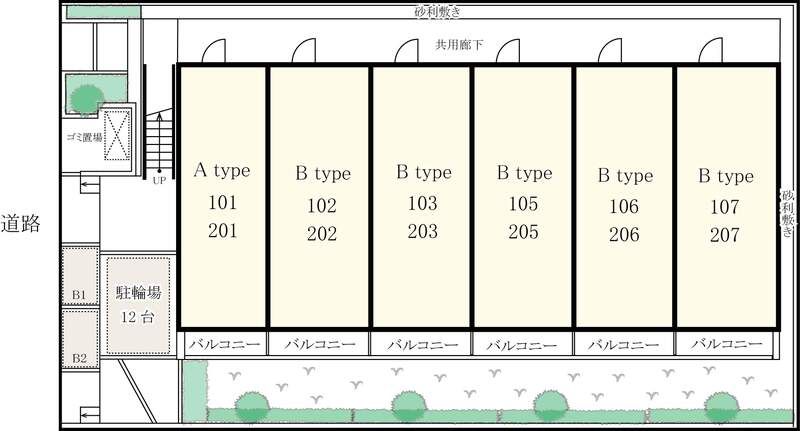Click the 道路 road label

(x=20, y=223)
